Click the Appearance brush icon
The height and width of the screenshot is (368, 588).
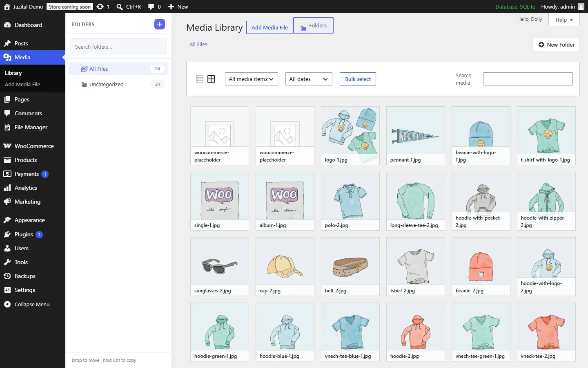[x=7, y=220]
